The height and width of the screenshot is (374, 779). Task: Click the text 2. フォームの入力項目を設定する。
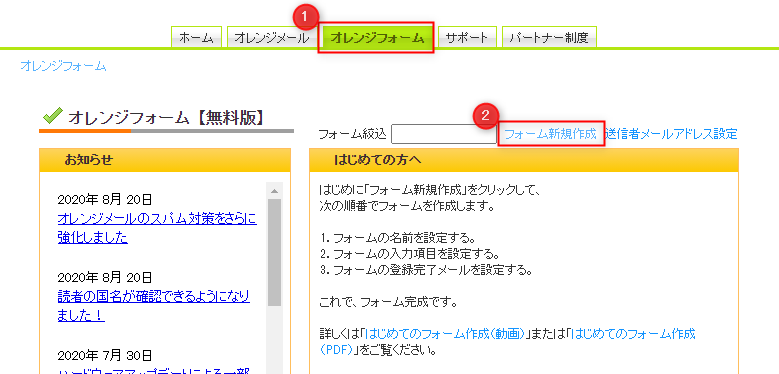409,254
